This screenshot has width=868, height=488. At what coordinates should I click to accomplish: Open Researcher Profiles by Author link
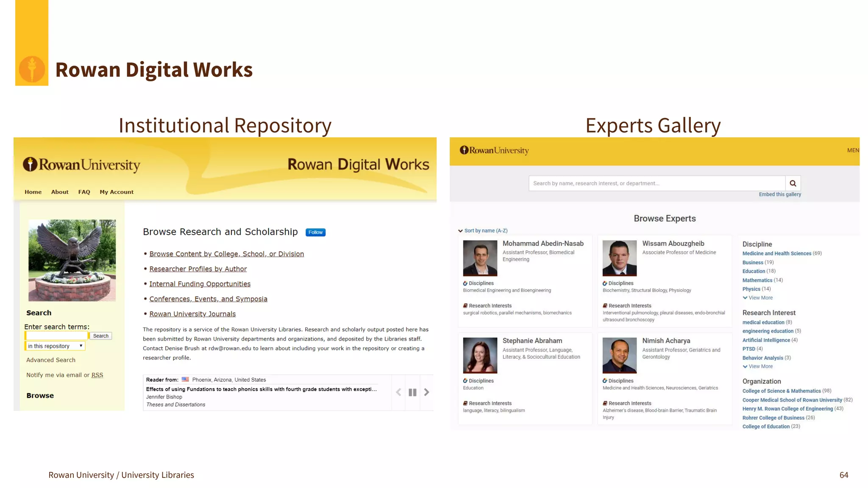click(x=198, y=269)
